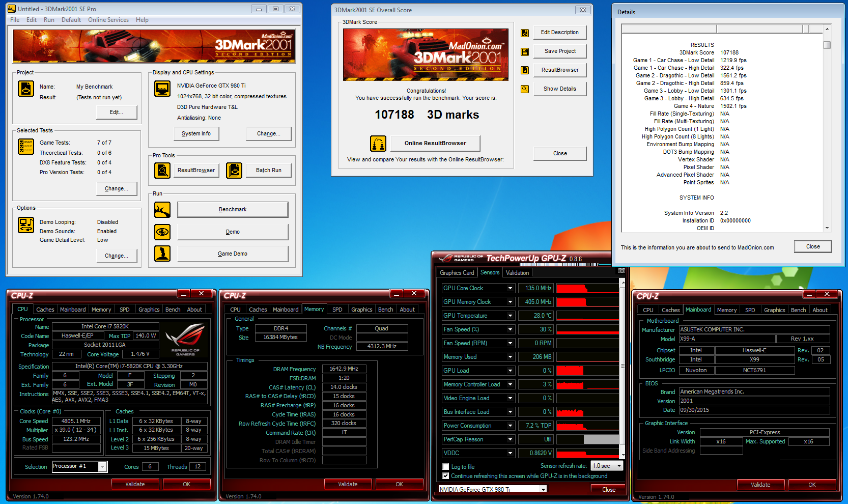Click the Memory Controller Load graph
This screenshot has height=504, width=848.
[587, 384]
